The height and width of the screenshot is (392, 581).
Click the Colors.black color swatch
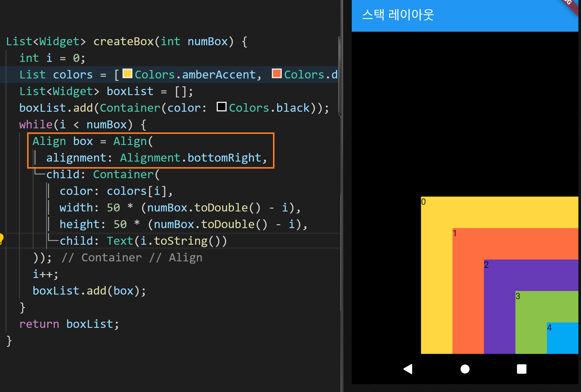pos(222,107)
